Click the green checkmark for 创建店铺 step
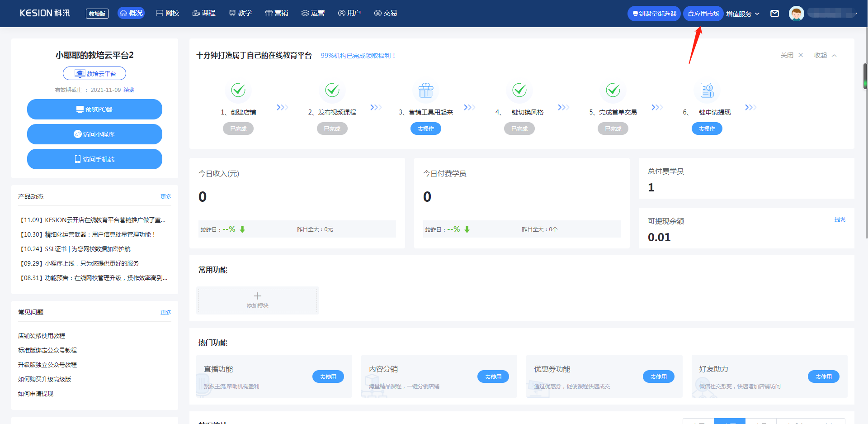This screenshot has height=424, width=868. tap(238, 91)
